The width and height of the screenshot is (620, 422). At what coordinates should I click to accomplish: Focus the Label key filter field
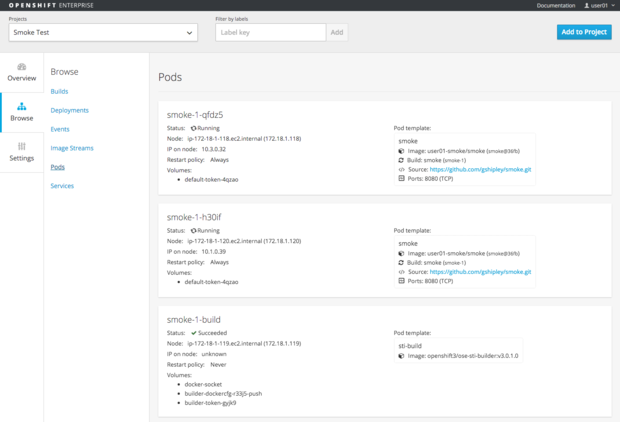(270, 32)
